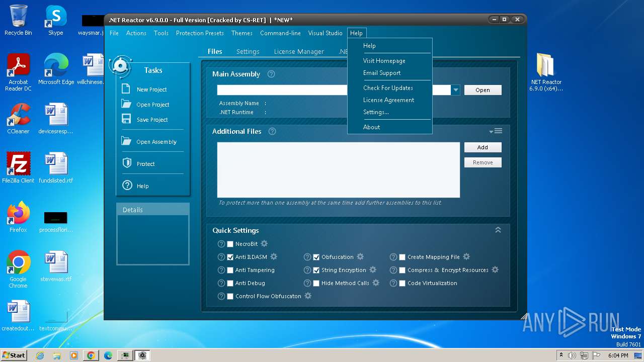644x362 pixels.
Task: Open String Encryption settings gear
Action: coord(373,269)
